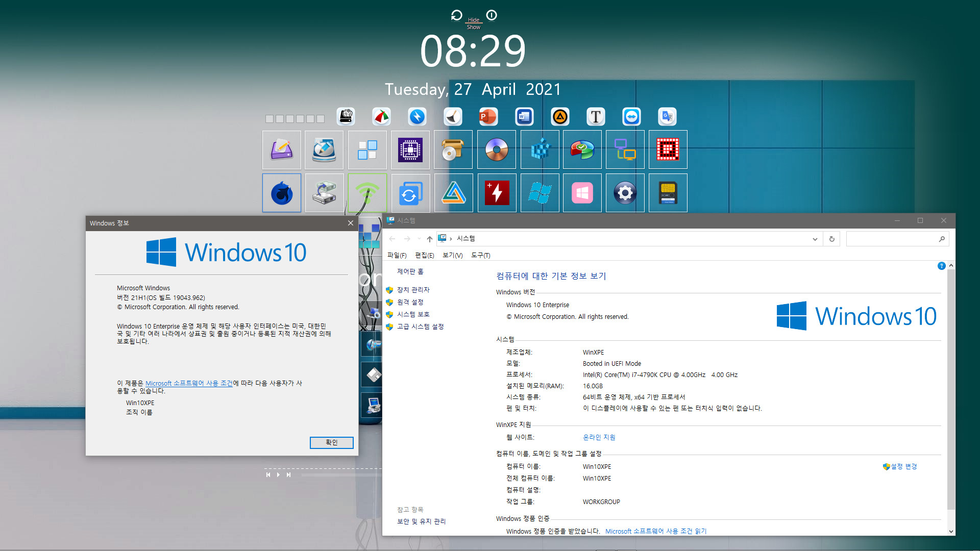Screen dimensions: 980x551
Task: Click Hide above the clock
Action: click(474, 20)
